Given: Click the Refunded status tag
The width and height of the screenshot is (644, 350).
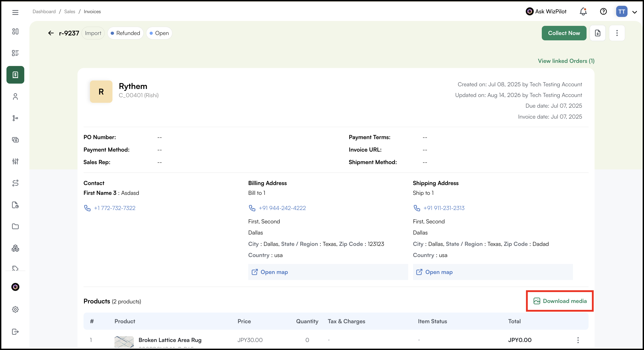Looking at the screenshot, I should [x=125, y=33].
